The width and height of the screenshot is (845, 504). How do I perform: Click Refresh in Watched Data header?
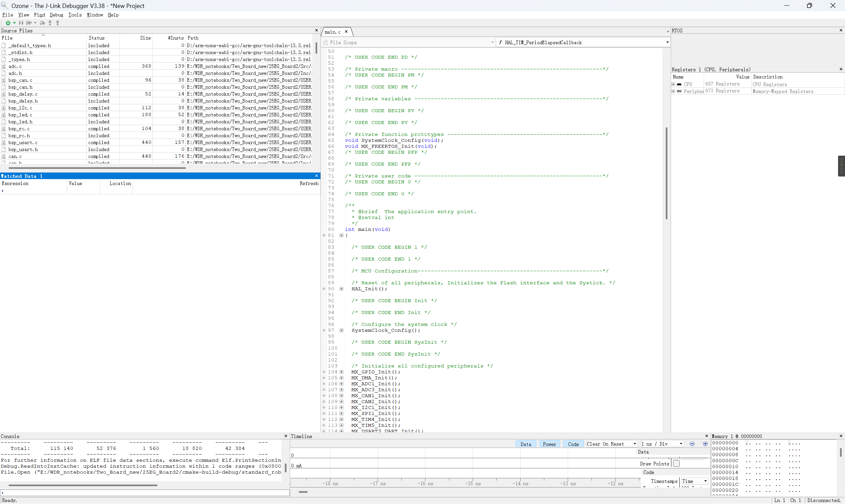(x=309, y=183)
